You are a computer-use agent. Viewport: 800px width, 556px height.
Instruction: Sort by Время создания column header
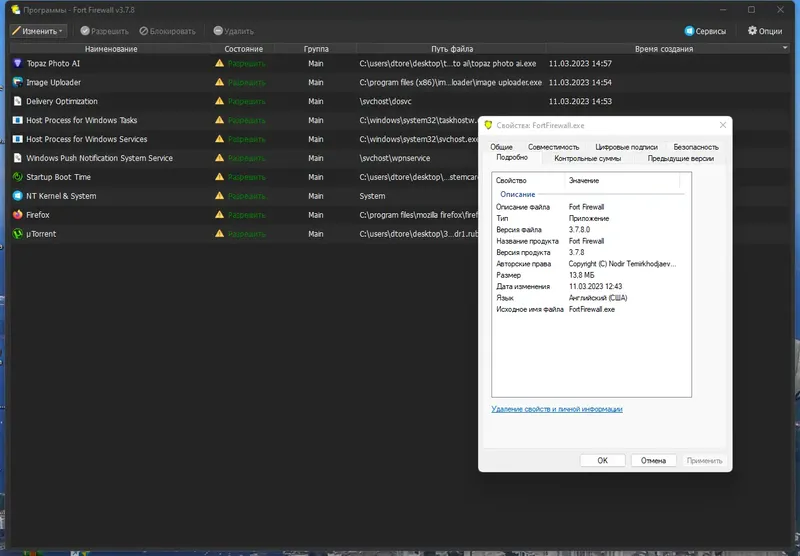click(662, 48)
